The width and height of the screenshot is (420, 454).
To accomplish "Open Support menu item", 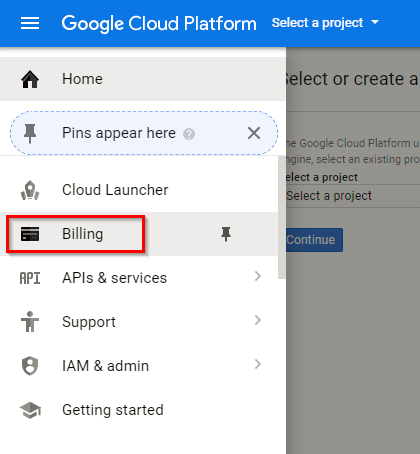I will click(139, 322).
